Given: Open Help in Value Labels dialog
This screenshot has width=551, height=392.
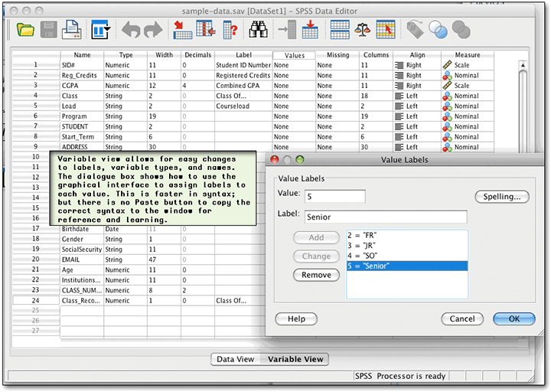Looking at the screenshot, I should point(296,318).
